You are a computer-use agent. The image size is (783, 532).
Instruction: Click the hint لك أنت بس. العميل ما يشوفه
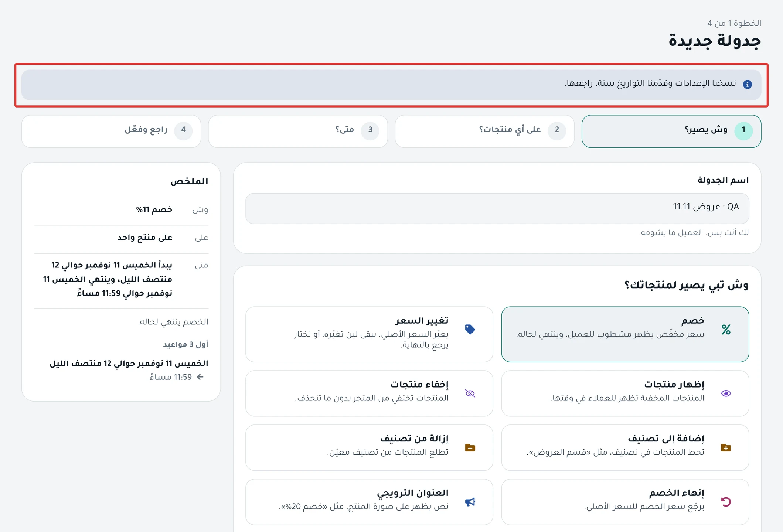694,232
